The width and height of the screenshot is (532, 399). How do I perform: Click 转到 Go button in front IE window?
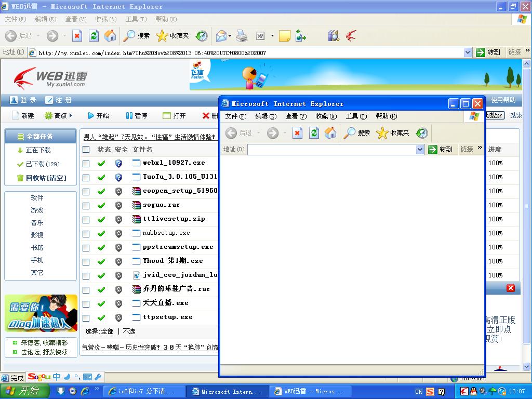pyautogui.click(x=441, y=150)
